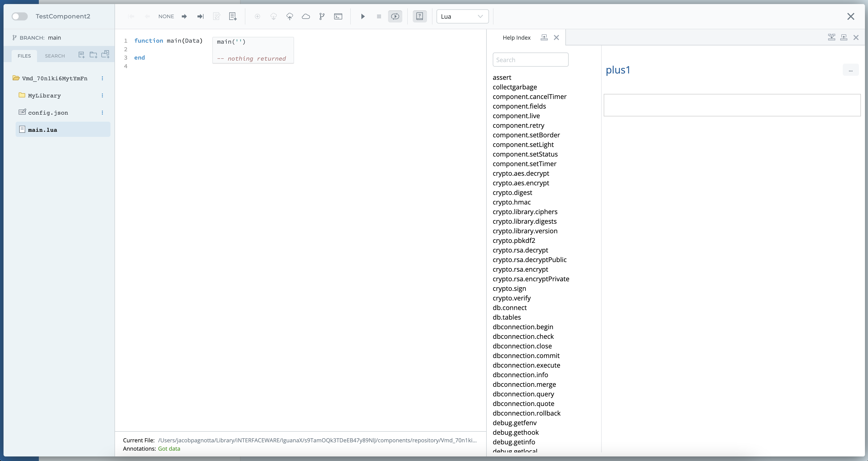Switch to the SEARCH tab
This screenshot has height=461, width=868.
tap(55, 56)
